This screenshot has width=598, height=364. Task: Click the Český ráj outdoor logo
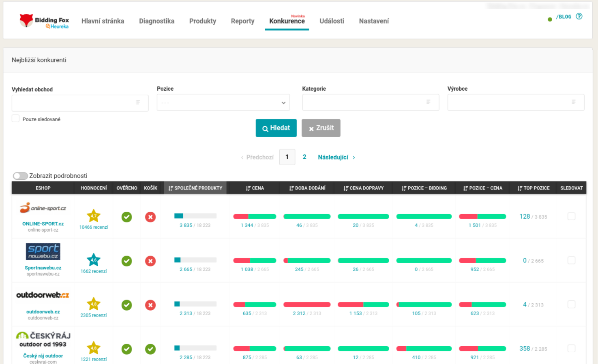coord(43,340)
